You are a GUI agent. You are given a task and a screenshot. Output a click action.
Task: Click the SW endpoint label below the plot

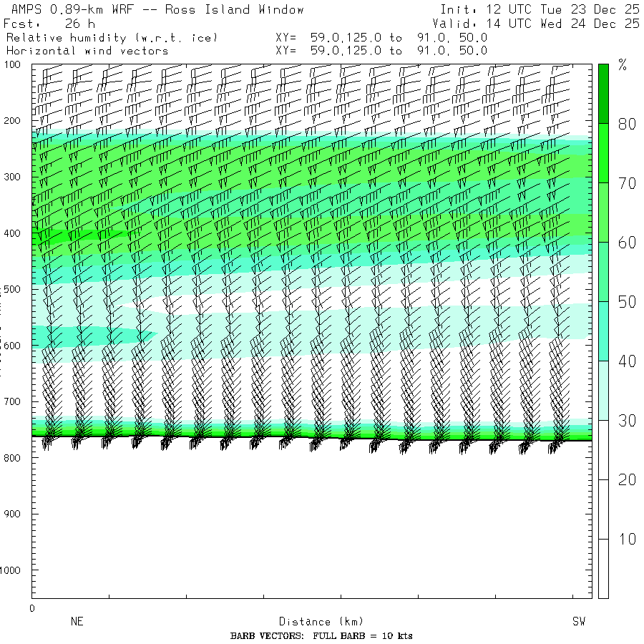tap(578, 622)
